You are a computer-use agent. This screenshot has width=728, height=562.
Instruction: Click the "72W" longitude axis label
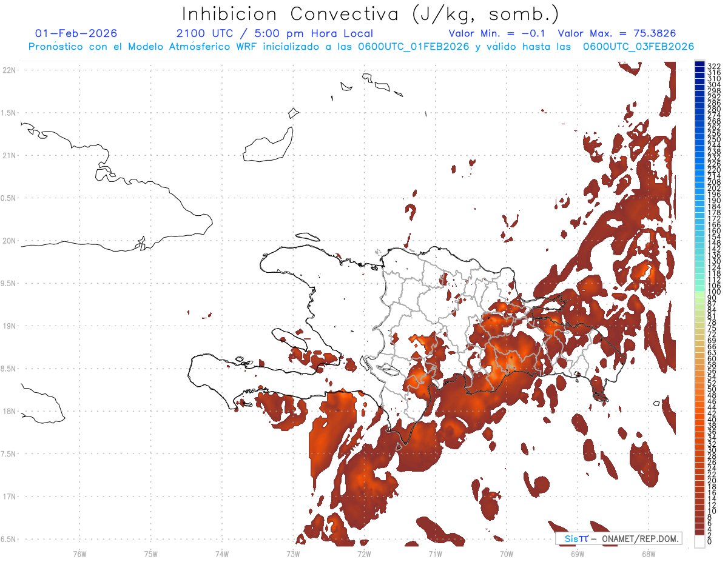pos(364,554)
